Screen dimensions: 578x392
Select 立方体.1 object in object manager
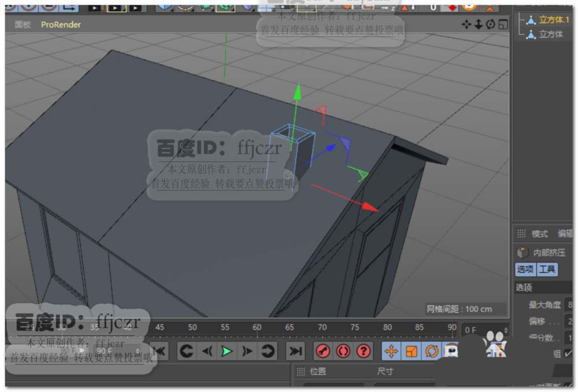click(x=554, y=20)
